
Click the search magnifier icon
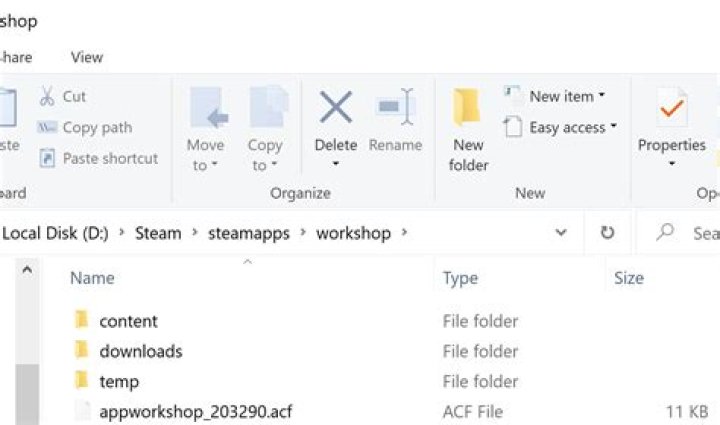coord(664,232)
